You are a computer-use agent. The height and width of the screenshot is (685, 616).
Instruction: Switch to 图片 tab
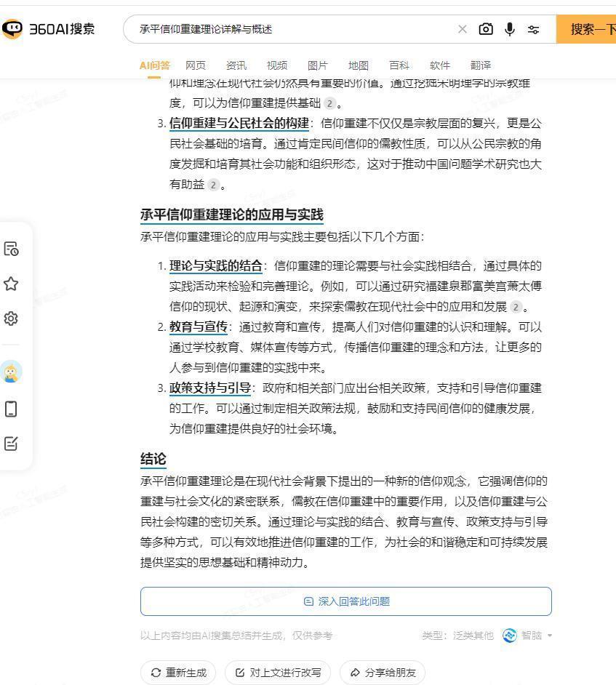point(318,65)
